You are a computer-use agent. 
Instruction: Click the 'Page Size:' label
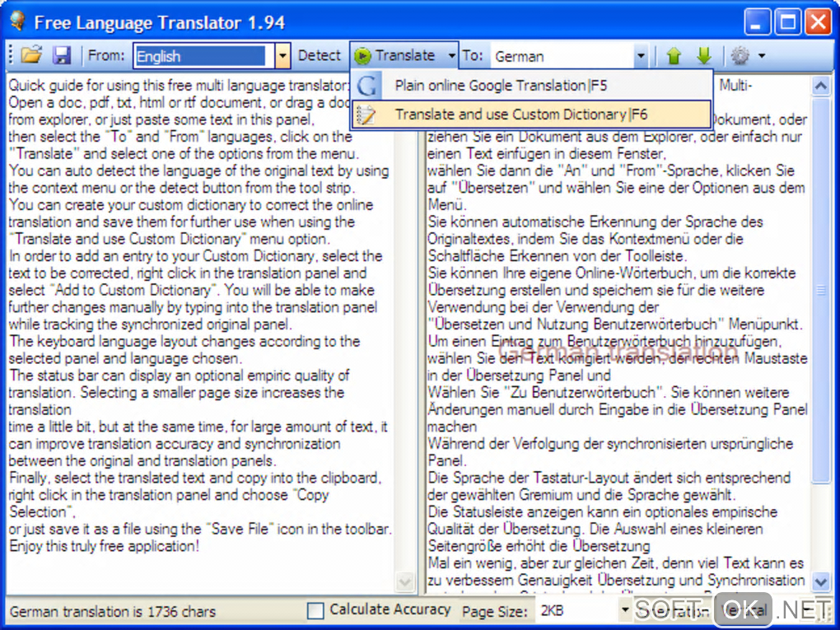[x=494, y=611]
